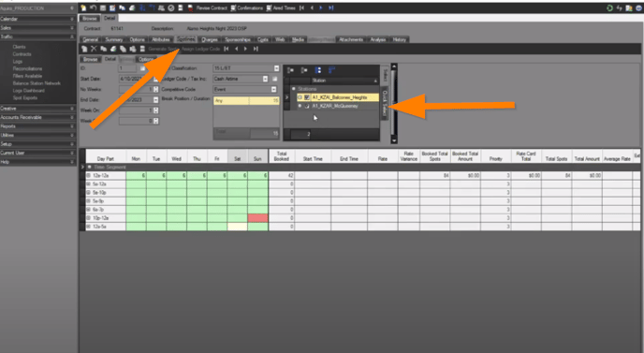Toggle the checkbox beside the ID field
Screen dimensions: 644x353
pyautogui.click(x=142, y=68)
